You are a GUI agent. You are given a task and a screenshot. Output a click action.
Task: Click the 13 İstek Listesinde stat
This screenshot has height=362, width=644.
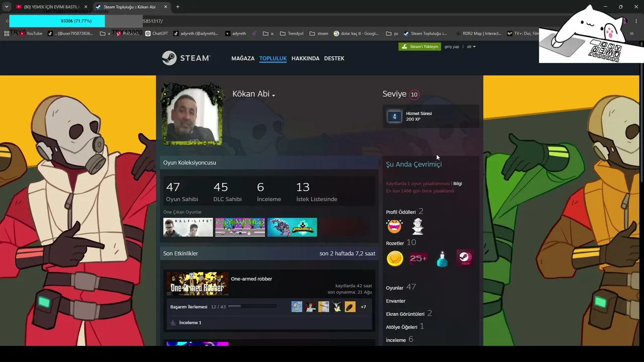coord(317,192)
